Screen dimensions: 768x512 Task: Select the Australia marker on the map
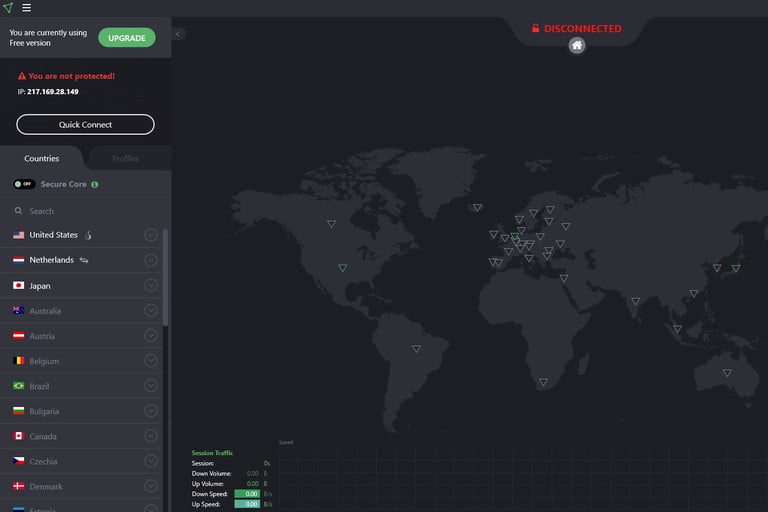(x=727, y=372)
